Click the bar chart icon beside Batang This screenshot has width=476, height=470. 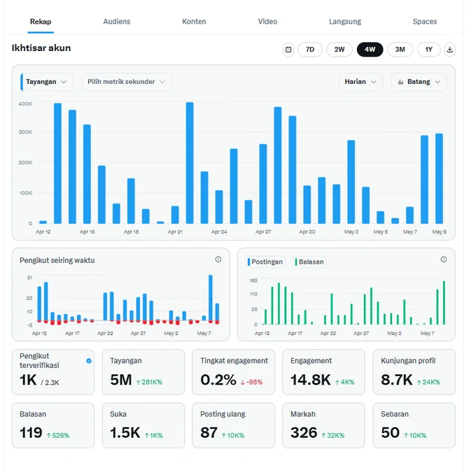coord(400,82)
